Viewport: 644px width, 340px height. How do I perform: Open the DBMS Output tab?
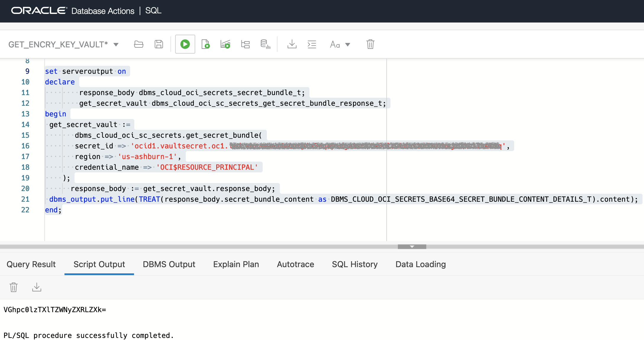(x=169, y=264)
